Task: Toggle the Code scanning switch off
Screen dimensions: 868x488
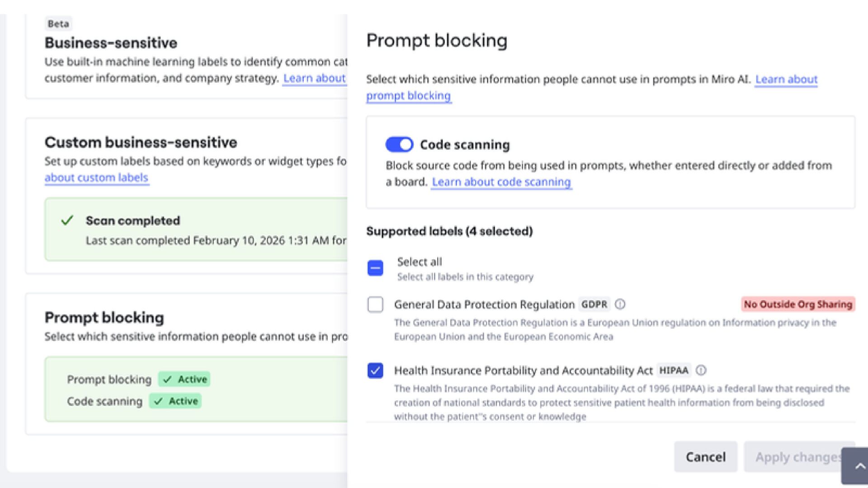Action: [x=399, y=145]
